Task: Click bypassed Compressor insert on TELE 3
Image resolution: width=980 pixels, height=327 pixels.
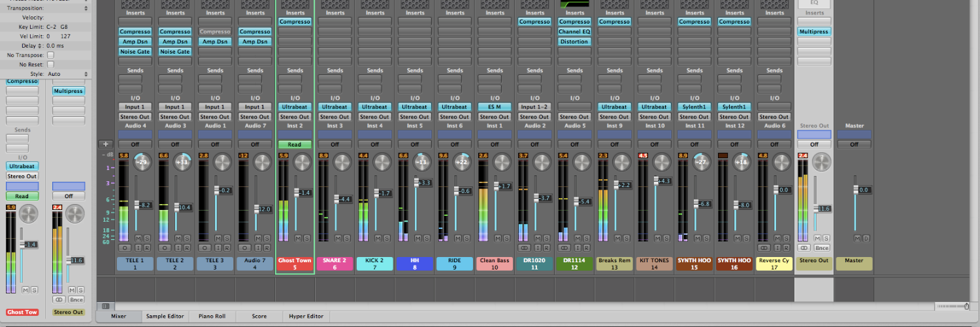Action: coord(215,32)
